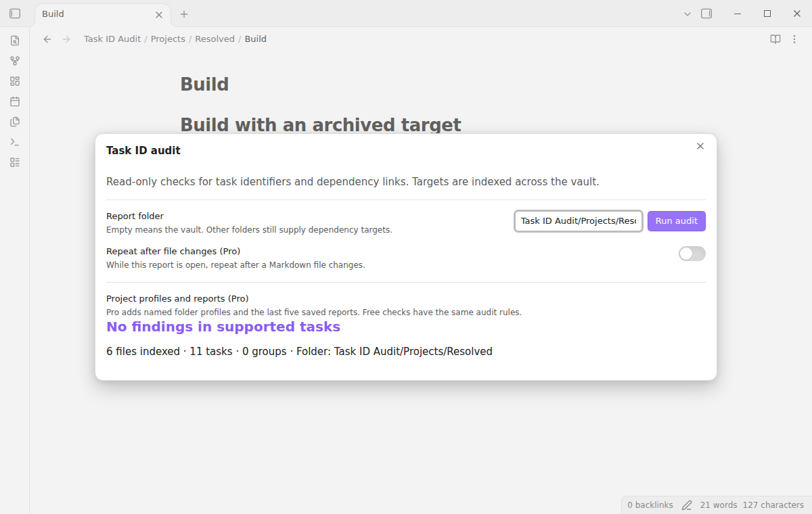This screenshot has width=812, height=514.
Task: Click the pencil editing mode status icon
Action: click(x=687, y=505)
